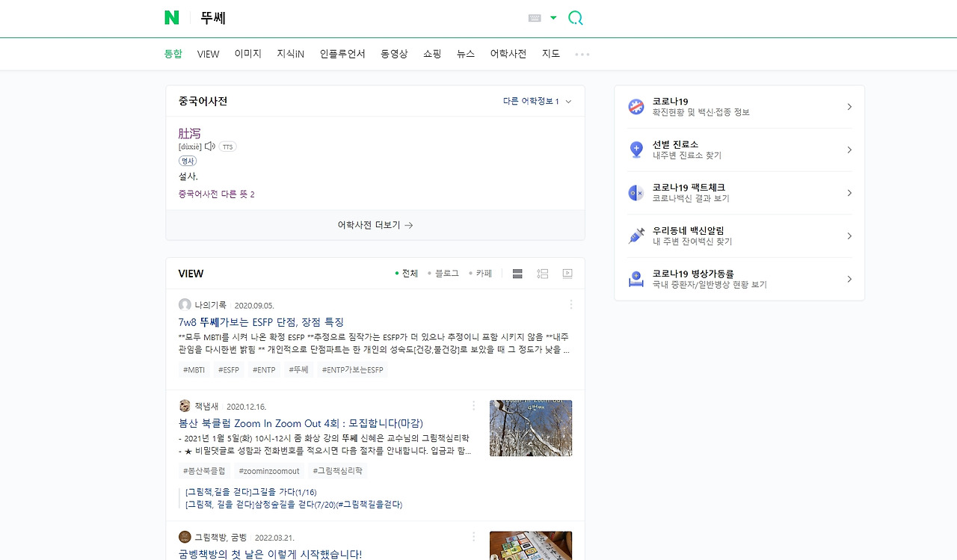Click the #ESFP hashtag
The width and height of the screenshot is (957, 560).
click(x=228, y=369)
